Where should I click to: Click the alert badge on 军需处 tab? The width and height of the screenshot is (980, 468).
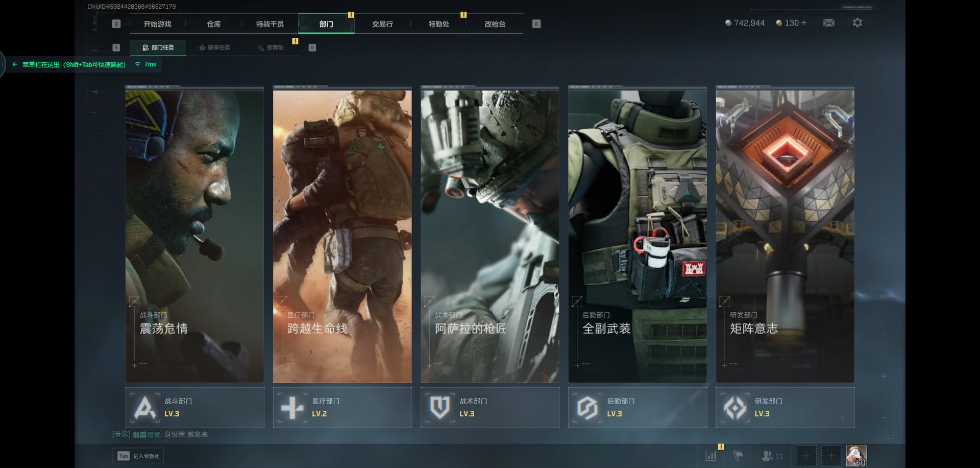[295, 41]
